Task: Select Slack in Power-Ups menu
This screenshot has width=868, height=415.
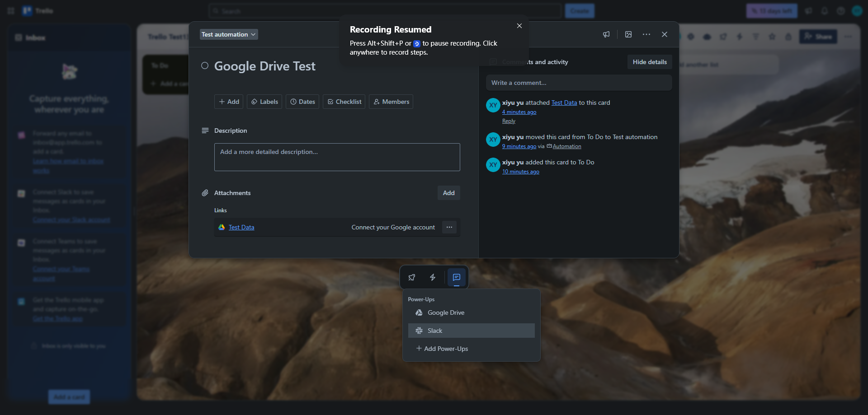Action: point(472,331)
